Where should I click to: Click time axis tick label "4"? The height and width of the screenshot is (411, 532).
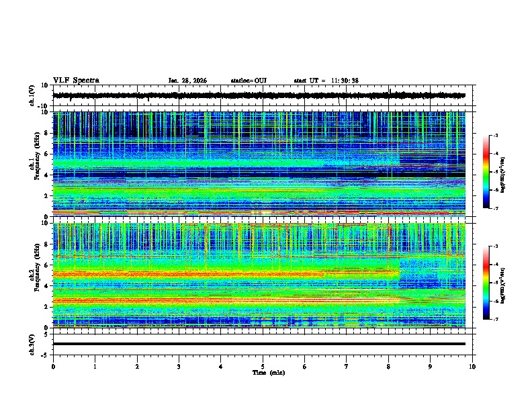pos(221,367)
